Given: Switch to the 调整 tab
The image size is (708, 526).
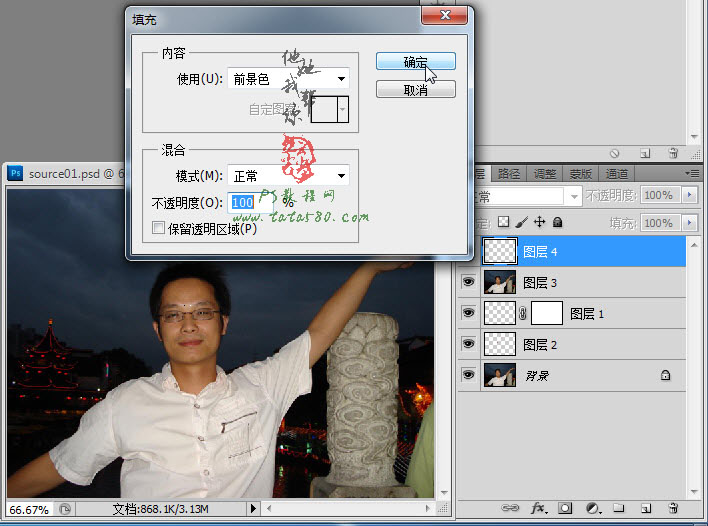Looking at the screenshot, I should pos(545,174).
